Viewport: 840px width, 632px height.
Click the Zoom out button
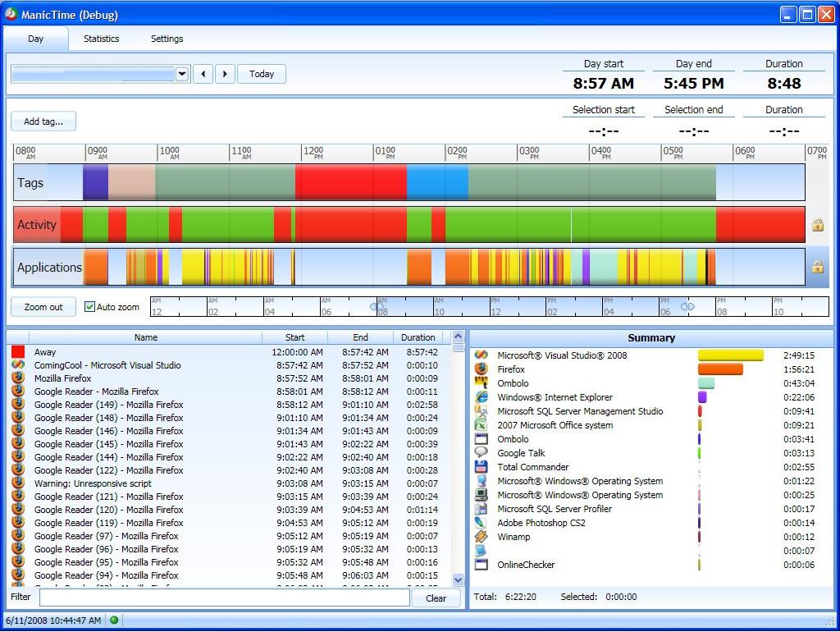(43, 307)
